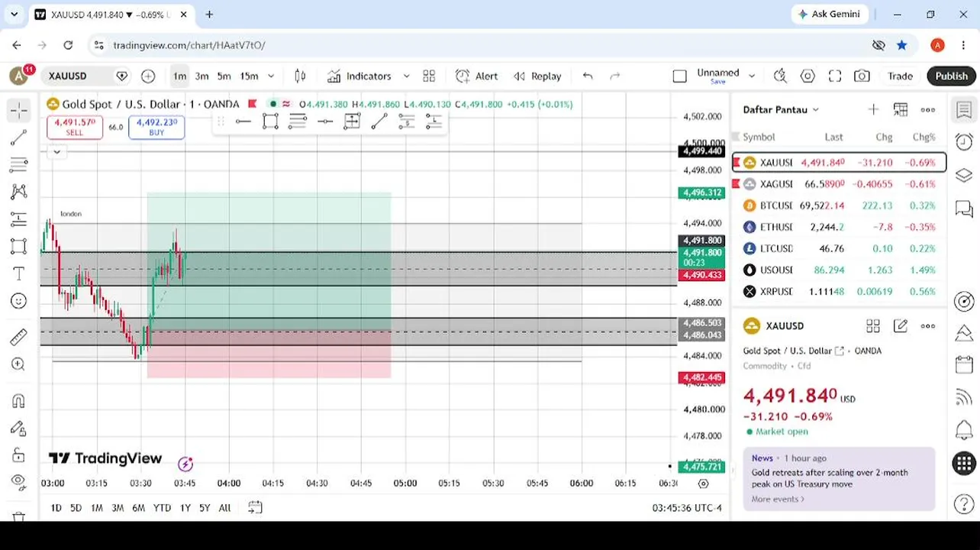The image size is (980, 550).
Task: Open the patterns drawing tools
Action: tap(19, 192)
